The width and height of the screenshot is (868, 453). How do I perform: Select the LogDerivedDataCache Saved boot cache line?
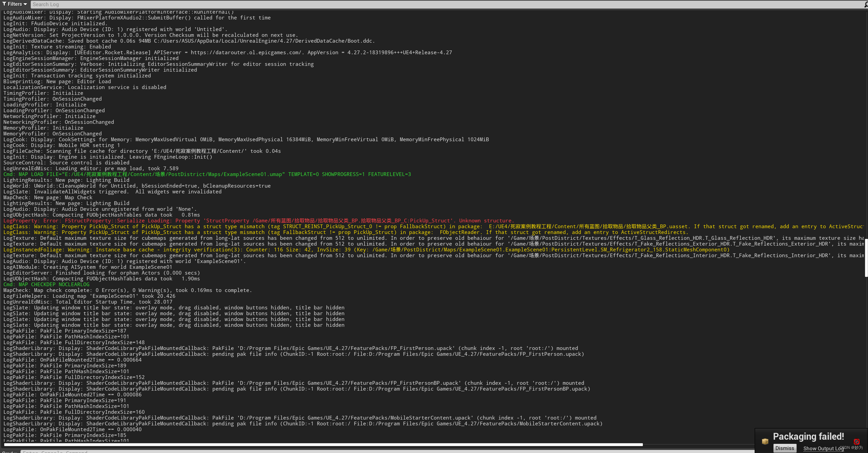tap(189, 41)
